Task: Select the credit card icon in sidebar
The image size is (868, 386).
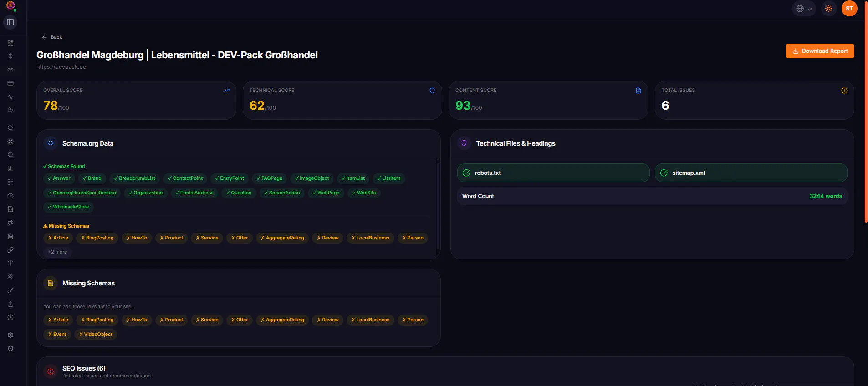Action: pos(10,83)
